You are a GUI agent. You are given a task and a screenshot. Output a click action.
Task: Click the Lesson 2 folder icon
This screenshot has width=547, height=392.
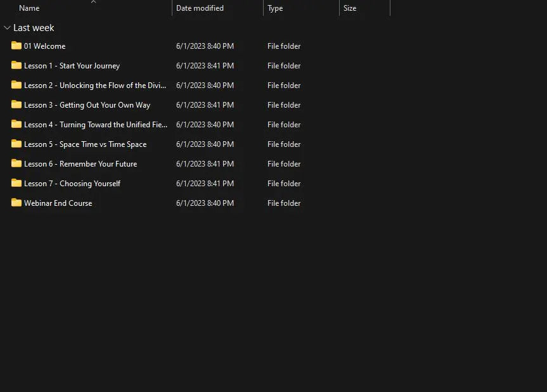[16, 85]
